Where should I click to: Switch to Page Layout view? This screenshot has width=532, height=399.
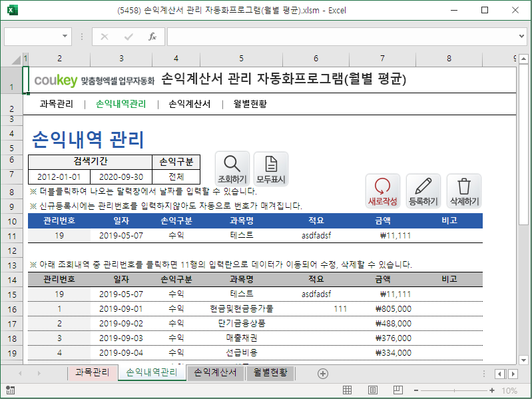pyautogui.click(x=373, y=390)
